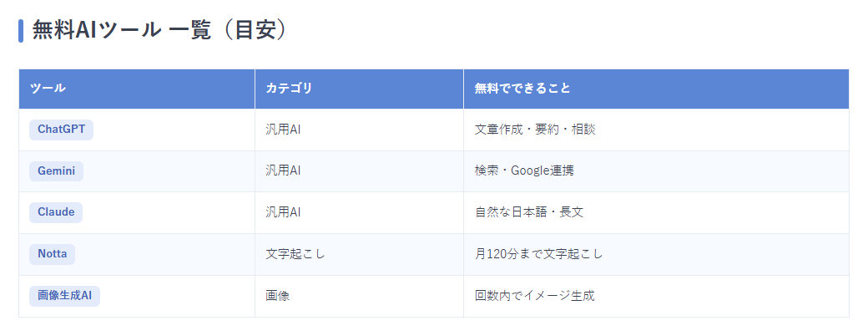Click the text 回数内でイメージ生成

tap(535, 296)
